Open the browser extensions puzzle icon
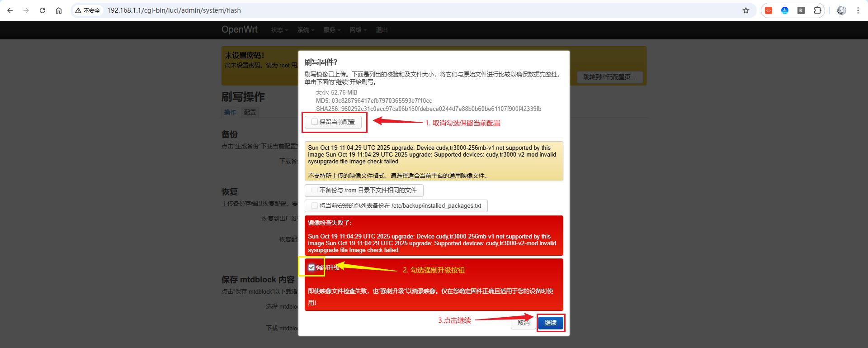 [x=817, y=10]
